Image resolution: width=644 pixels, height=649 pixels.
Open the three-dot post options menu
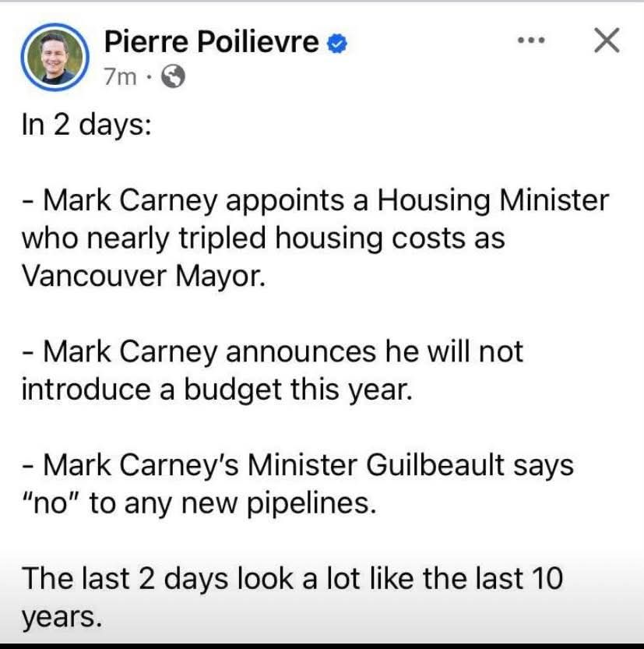coord(532,41)
